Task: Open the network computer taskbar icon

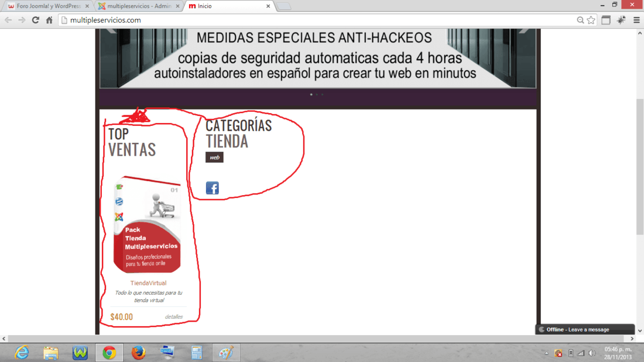Action: (x=167, y=353)
